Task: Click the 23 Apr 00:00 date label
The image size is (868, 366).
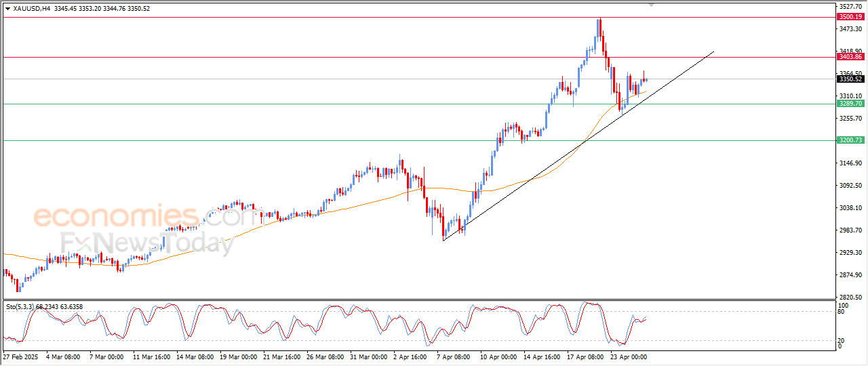Action: (627, 357)
